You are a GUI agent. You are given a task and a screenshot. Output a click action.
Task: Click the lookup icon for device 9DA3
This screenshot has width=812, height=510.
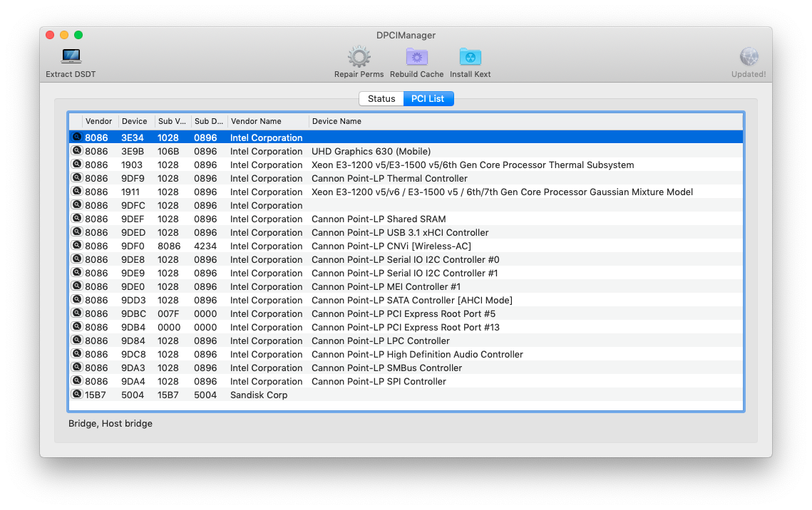(77, 367)
